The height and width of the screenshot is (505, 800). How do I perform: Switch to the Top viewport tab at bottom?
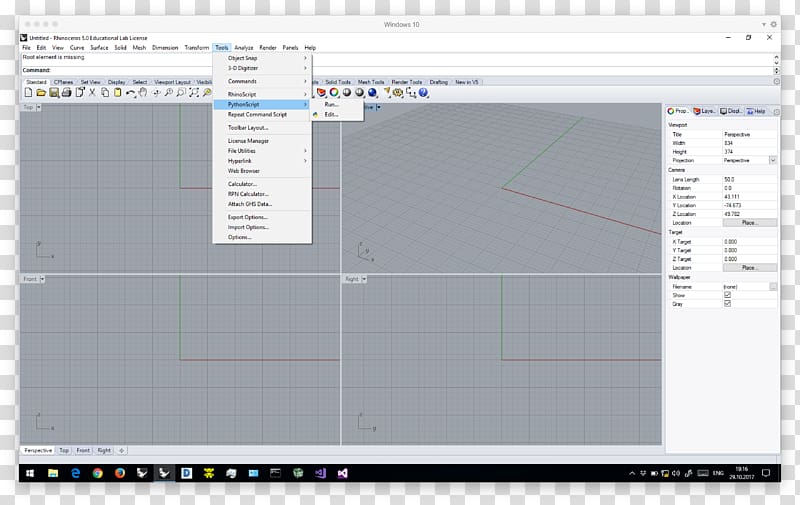[x=64, y=450]
